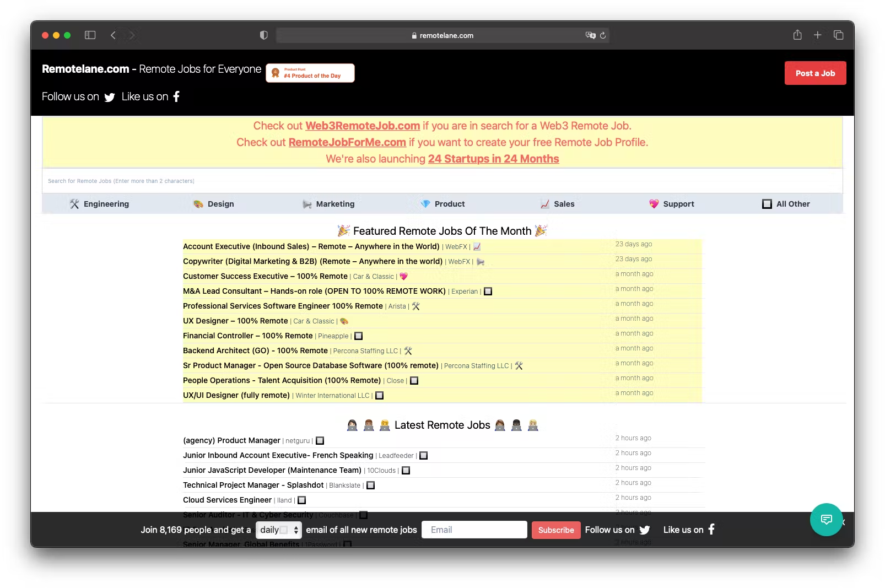Toggle the Safari sidebar icon
The image size is (885, 588).
point(90,35)
